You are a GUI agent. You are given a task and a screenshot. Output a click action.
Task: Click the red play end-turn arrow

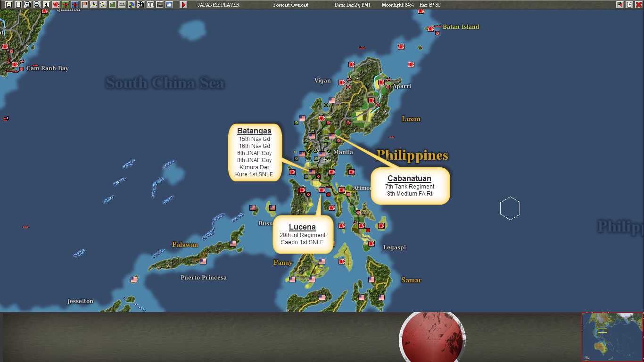click(x=183, y=5)
